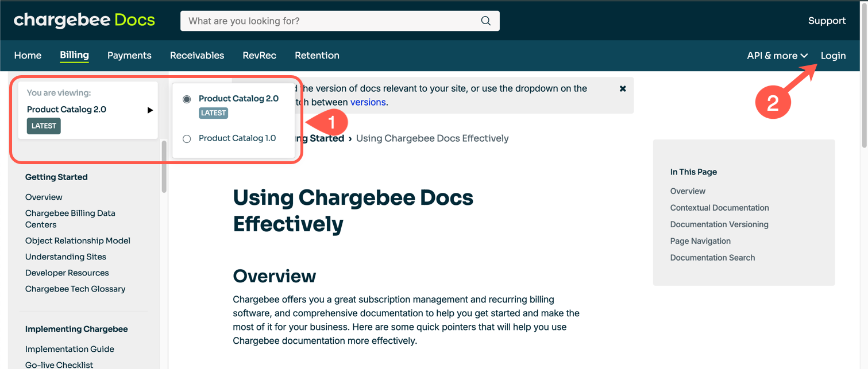Viewport: 868px width, 369px height.
Task: Open the Support page
Action: click(827, 21)
